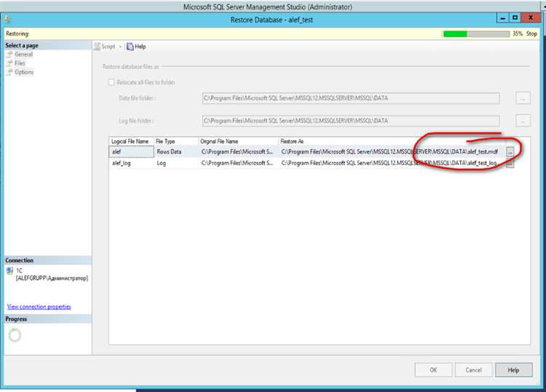The width and height of the screenshot is (546, 392).
Task: Click the Original File Name cell for alef
Action: [x=238, y=152]
